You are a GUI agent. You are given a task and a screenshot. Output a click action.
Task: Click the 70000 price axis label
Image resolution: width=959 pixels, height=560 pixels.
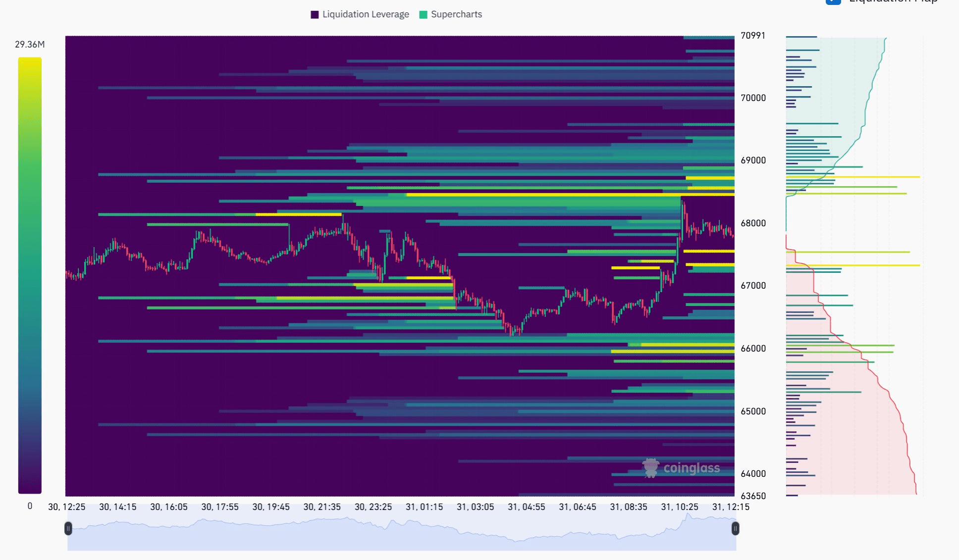[x=753, y=98]
